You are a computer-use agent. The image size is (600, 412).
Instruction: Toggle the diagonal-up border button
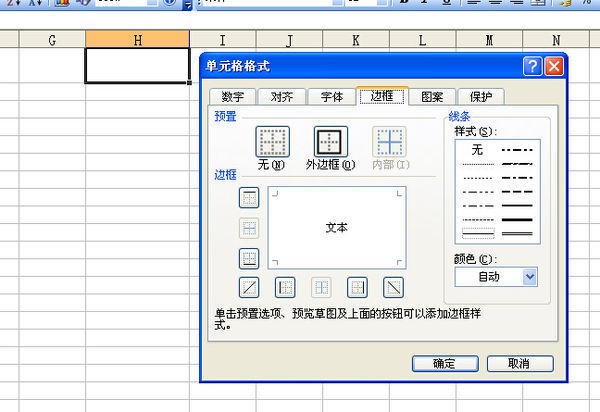(249, 287)
